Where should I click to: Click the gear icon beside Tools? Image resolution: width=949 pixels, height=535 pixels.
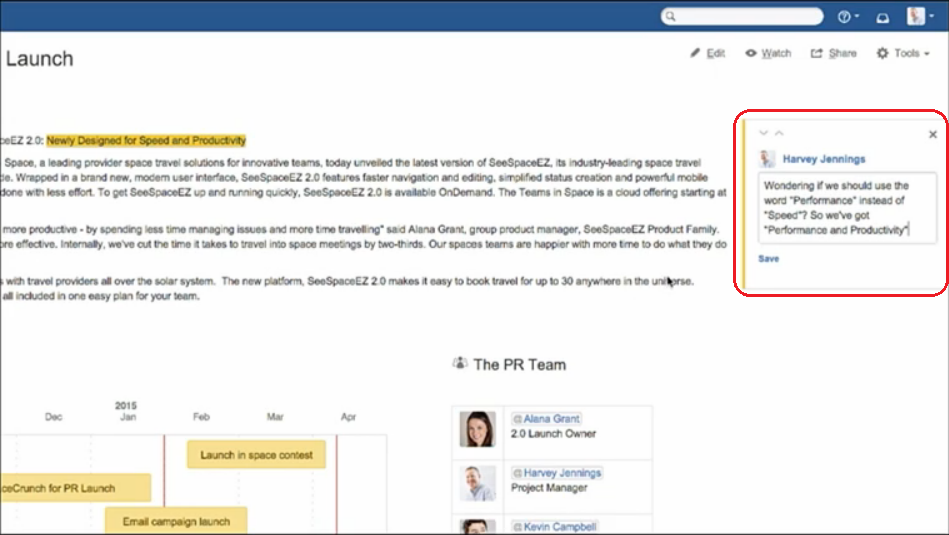882,53
